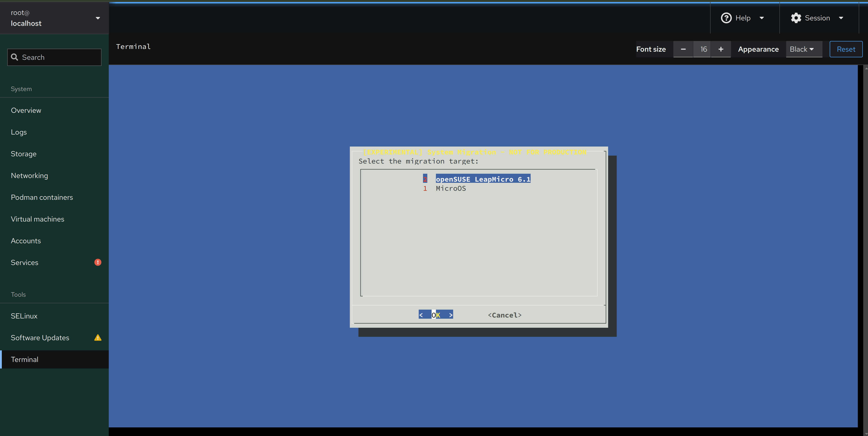This screenshot has height=436, width=868.
Task: Click the SELinux sidebar icon
Action: coord(24,316)
